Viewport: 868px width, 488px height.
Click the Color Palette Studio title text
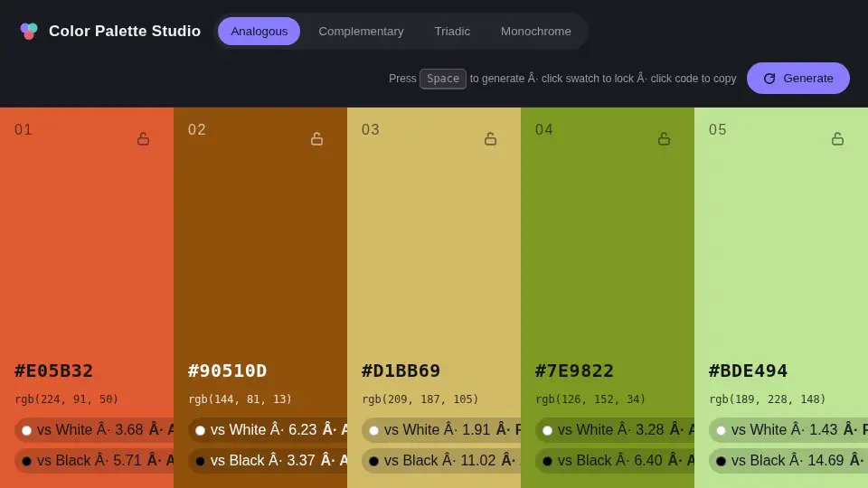(125, 31)
